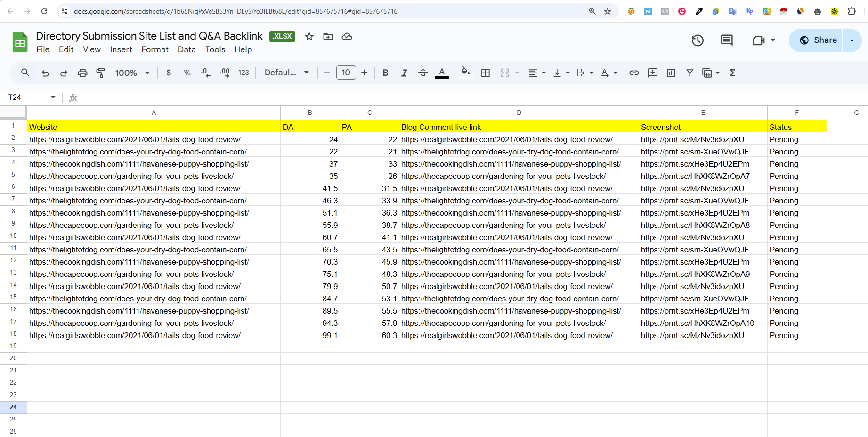868x437 pixels.
Task: Open text color picker
Action: click(442, 73)
